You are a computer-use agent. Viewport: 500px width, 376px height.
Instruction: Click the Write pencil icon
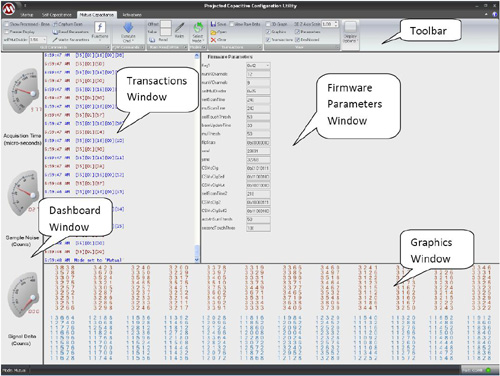[x=180, y=28]
